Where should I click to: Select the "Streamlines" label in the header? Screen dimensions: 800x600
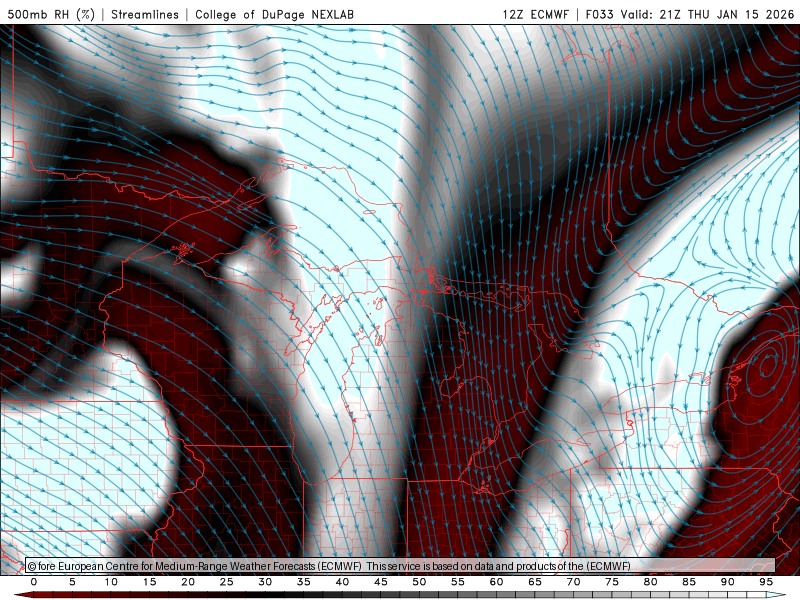pyautogui.click(x=145, y=14)
